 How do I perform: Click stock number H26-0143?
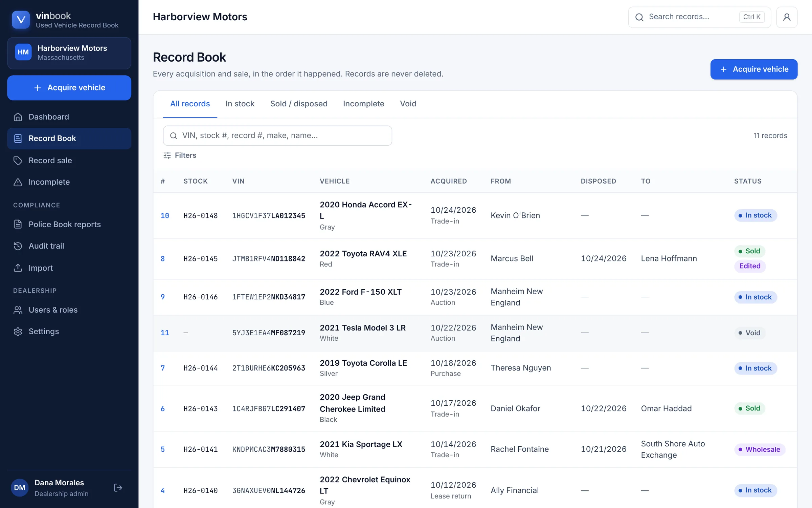[x=201, y=409]
